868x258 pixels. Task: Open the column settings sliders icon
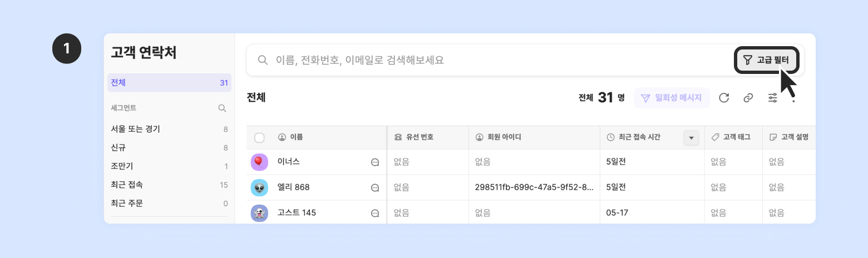(x=773, y=98)
